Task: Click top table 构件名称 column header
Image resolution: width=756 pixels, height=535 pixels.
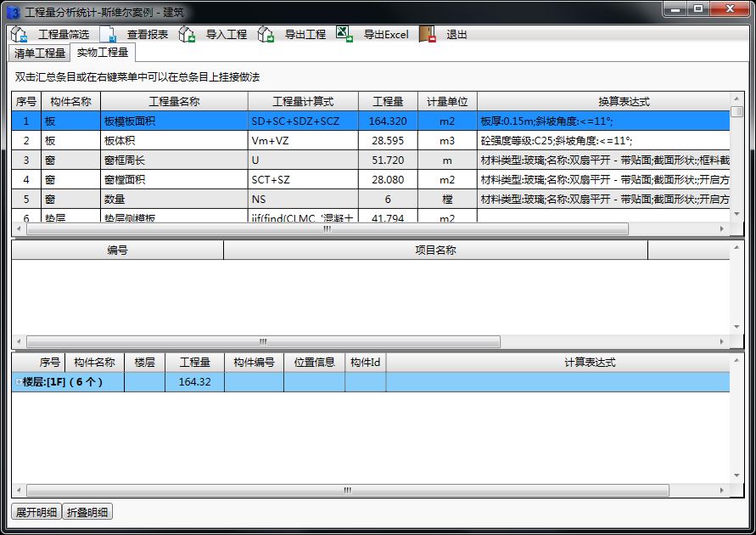Action: tap(71, 101)
